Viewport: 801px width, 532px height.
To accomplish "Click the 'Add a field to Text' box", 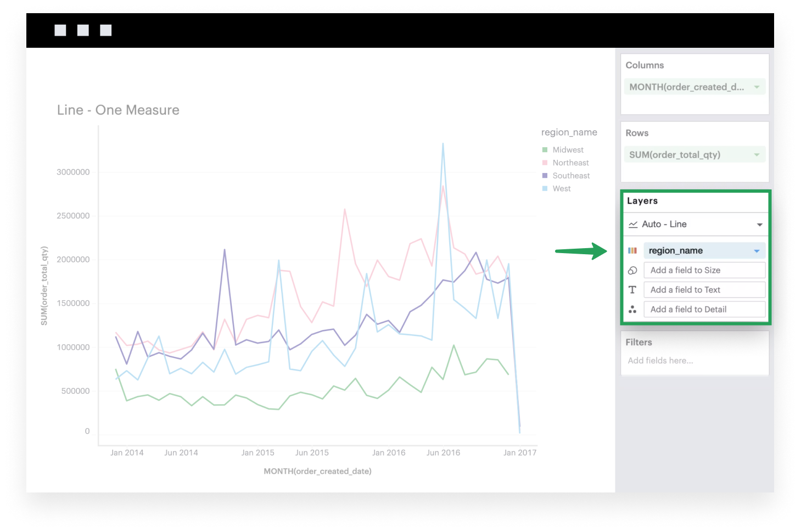I will pyautogui.click(x=704, y=290).
